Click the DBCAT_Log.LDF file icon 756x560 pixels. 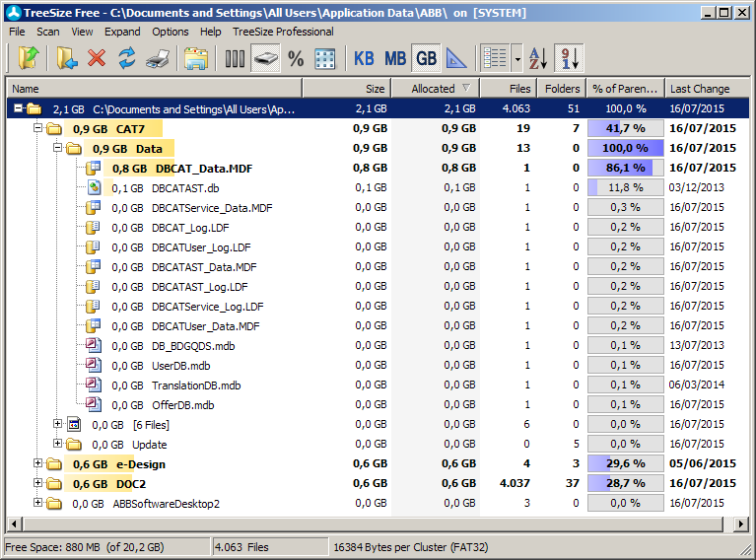coord(93,227)
